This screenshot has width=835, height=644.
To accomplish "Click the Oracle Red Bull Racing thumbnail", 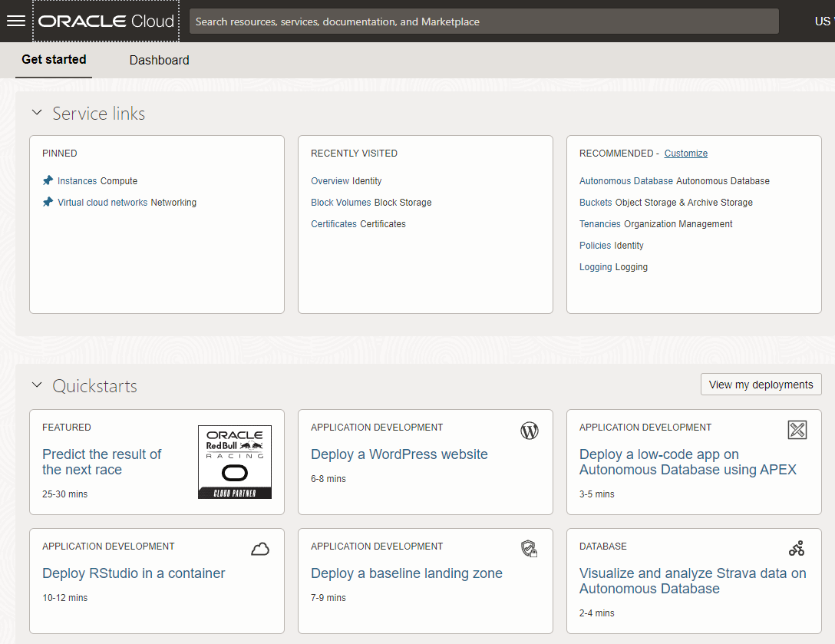I will coord(235,462).
